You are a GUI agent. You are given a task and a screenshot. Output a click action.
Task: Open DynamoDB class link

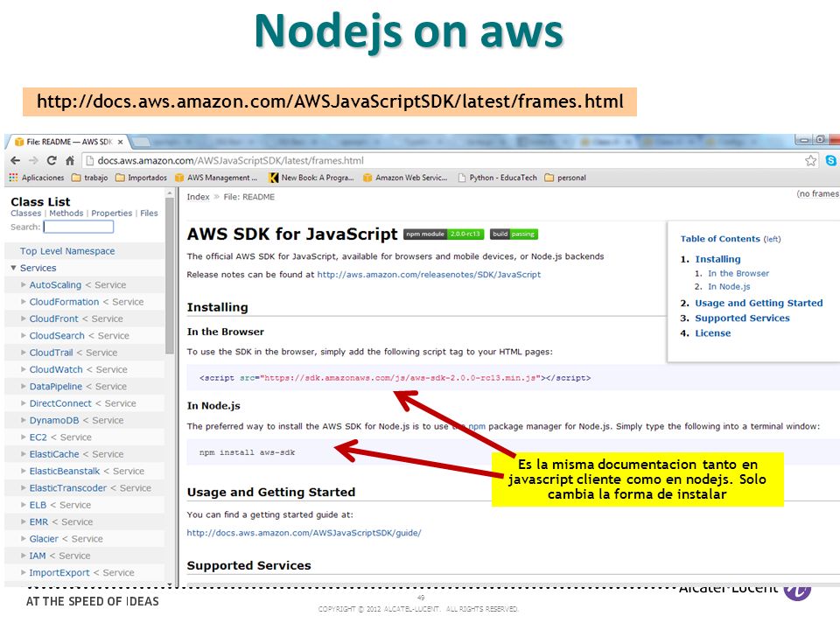(54, 421)
